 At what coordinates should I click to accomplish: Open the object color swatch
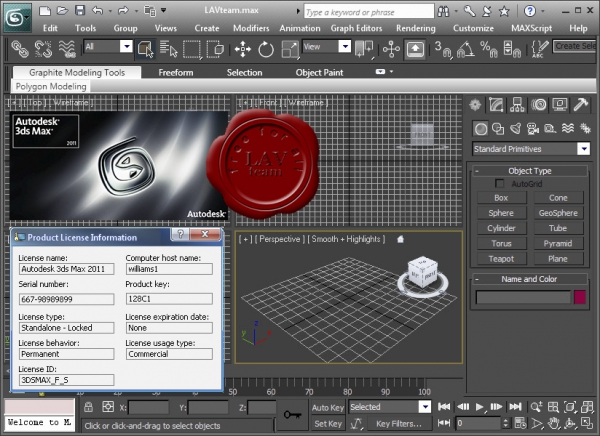click(x=580, y=297)
